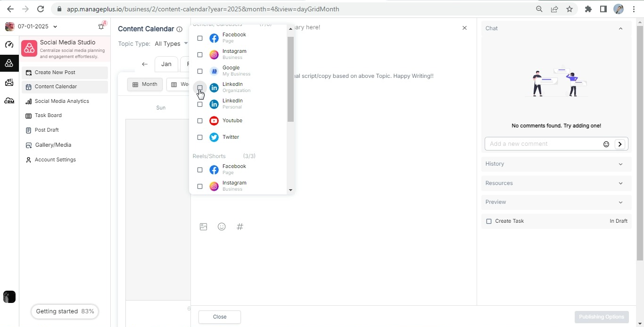Open the user profile avatar in Chrome
Image resolution: width=644 pixels, height=327 pixels.
[619, 9]
